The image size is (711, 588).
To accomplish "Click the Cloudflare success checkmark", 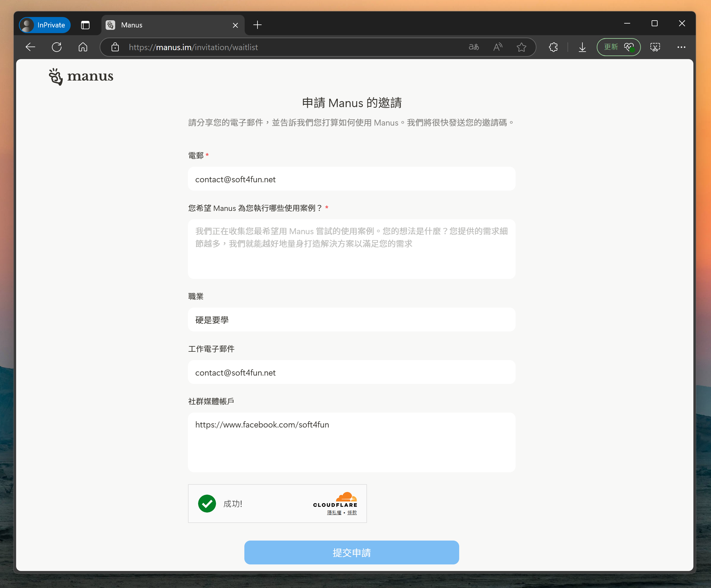I will point(207,504).
